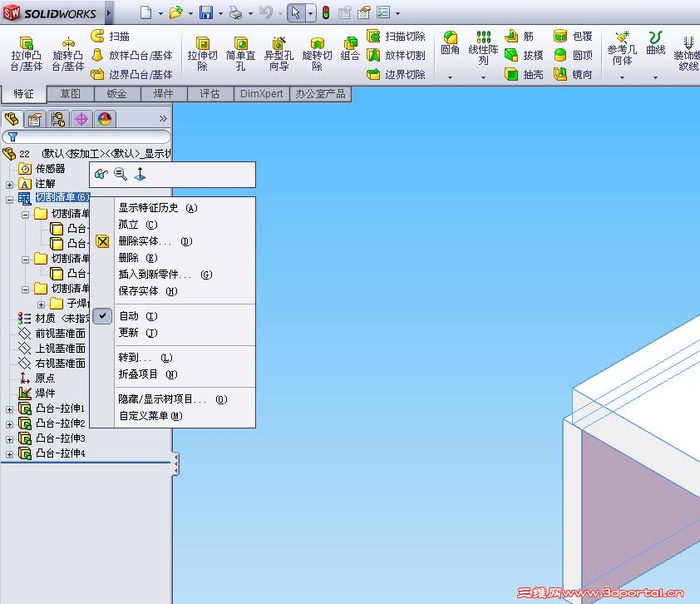Click the New document icon
The image size is (700, 604).
(145, 12)
